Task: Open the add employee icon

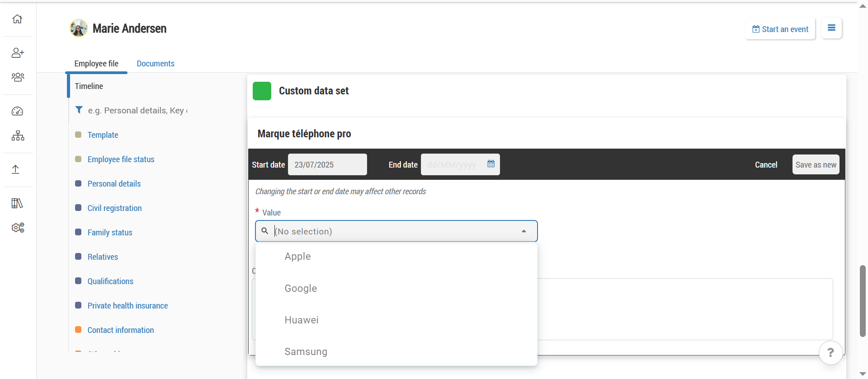Action: (x=18, y=53)
